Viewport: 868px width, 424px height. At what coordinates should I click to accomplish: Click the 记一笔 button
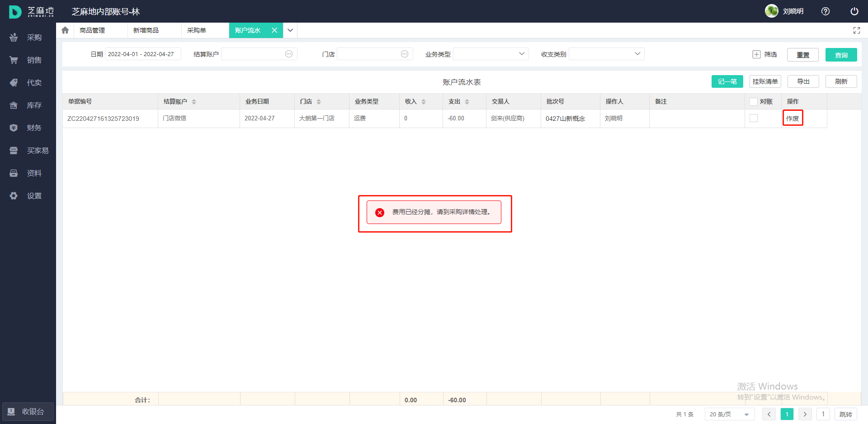tap(727, 81)
